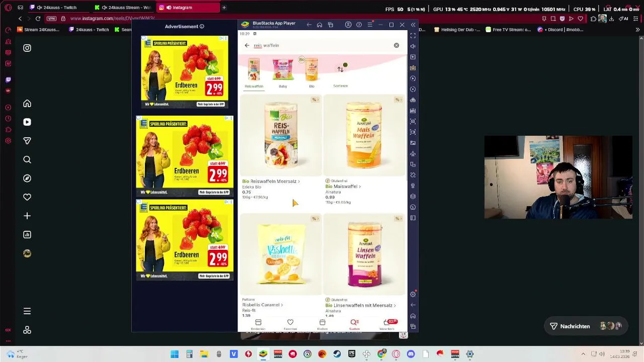
Task: Select the Alnatura Mais Waffeln product image
Action: 364,135
